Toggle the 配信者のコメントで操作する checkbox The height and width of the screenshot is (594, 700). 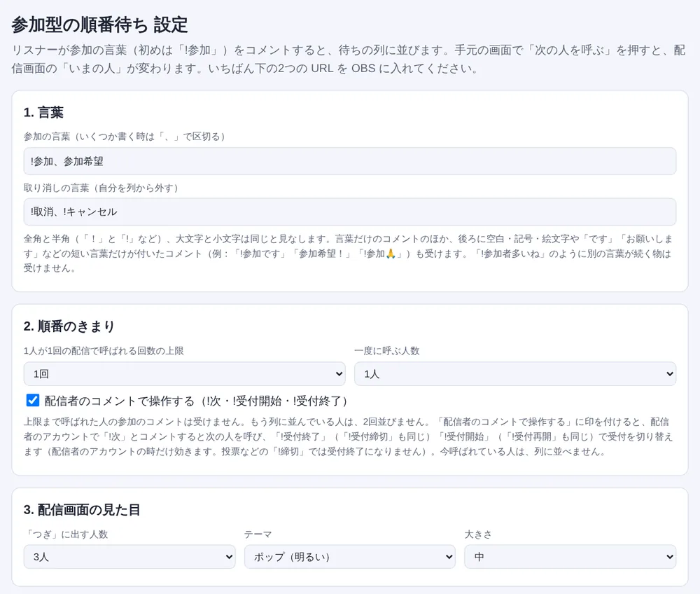click(33, 400)
